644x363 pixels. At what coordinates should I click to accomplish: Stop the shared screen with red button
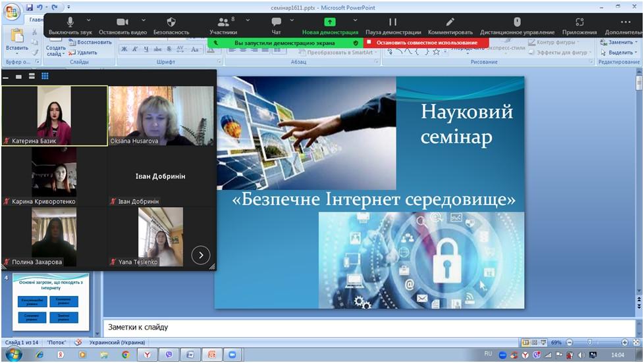[x=426, y=43]
